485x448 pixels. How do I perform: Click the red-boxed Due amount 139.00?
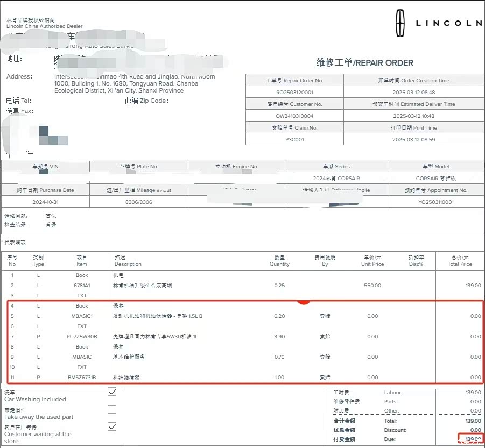tap(472, 439)
